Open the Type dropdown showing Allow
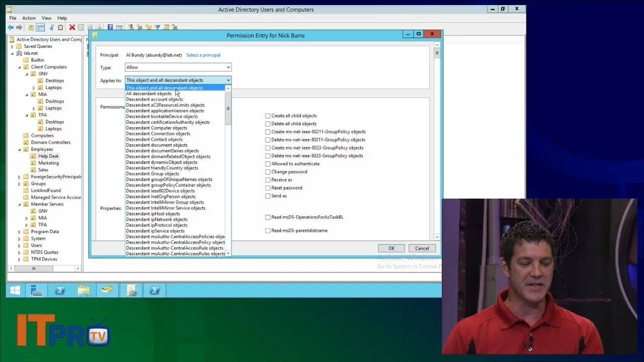This screenshot has width=644, height=362. pos(178,67)
